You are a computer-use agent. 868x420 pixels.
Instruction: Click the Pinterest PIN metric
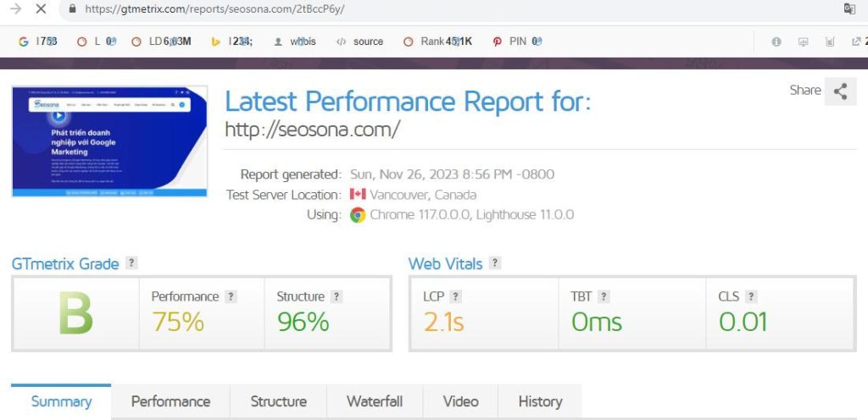click(x=517, y=41)
